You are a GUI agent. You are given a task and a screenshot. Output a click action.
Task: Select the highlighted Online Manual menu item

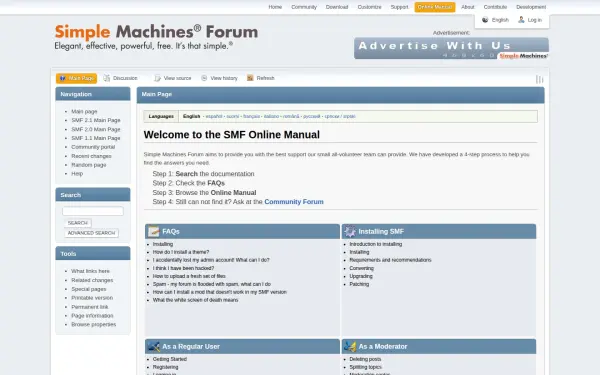pos(435,7)
